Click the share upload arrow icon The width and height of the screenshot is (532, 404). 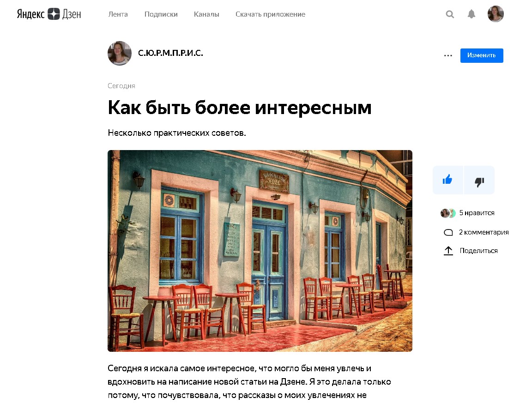448,251
